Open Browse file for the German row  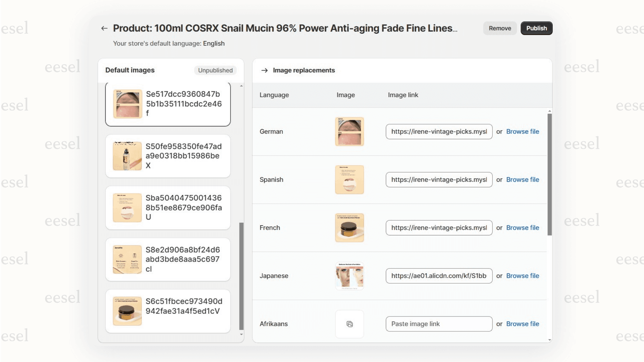pos(522,131)
